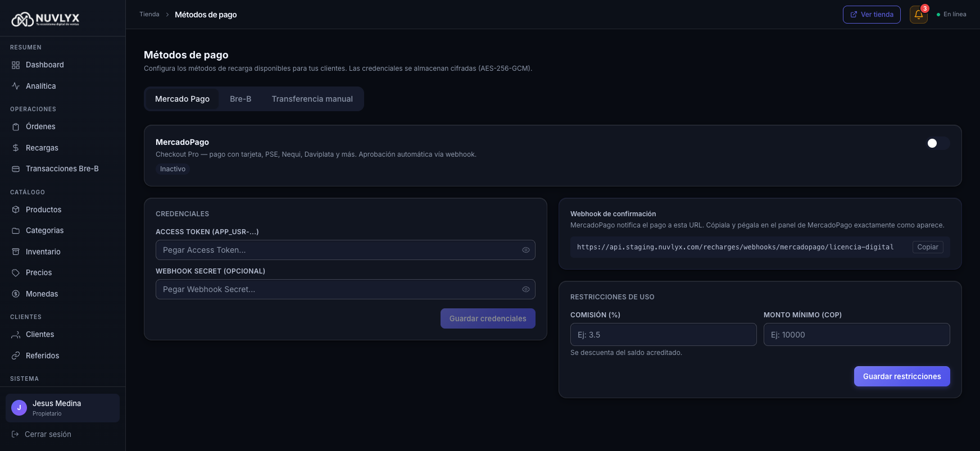Image resolution: width=980 pixels, height=451 pixels.
Task: Open Inventario archive icon
Action: [x=16, y=252]
